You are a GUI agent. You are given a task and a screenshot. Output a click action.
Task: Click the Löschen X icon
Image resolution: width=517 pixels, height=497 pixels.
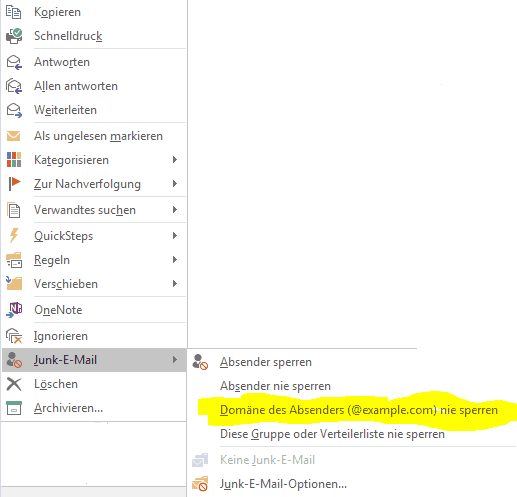14,384
